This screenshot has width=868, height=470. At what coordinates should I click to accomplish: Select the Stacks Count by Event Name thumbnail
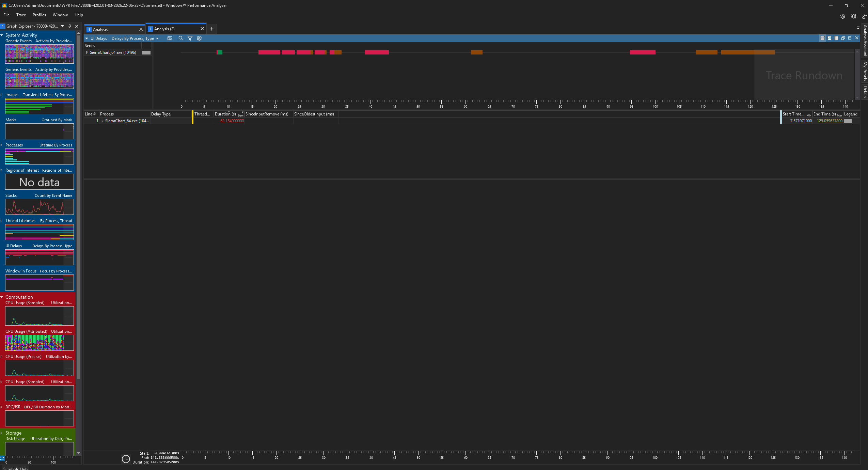pyautogui.click(x=40, y=207)
